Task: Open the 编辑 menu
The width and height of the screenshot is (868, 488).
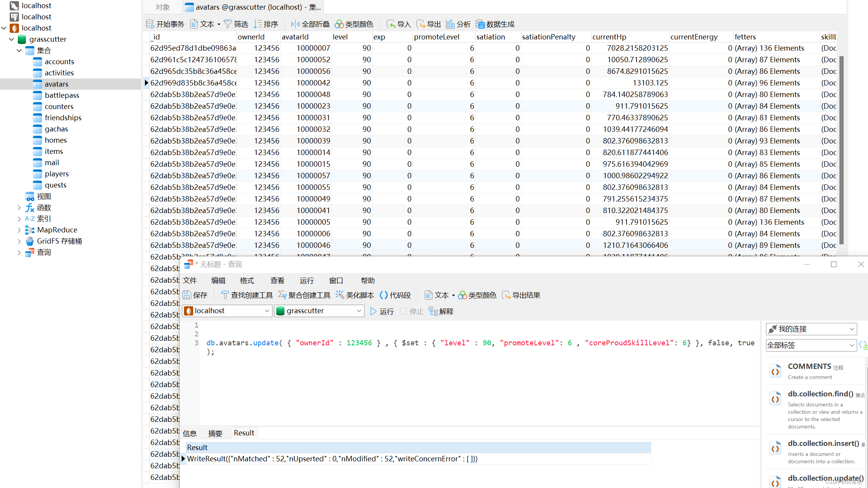Action: coord(218,280)
